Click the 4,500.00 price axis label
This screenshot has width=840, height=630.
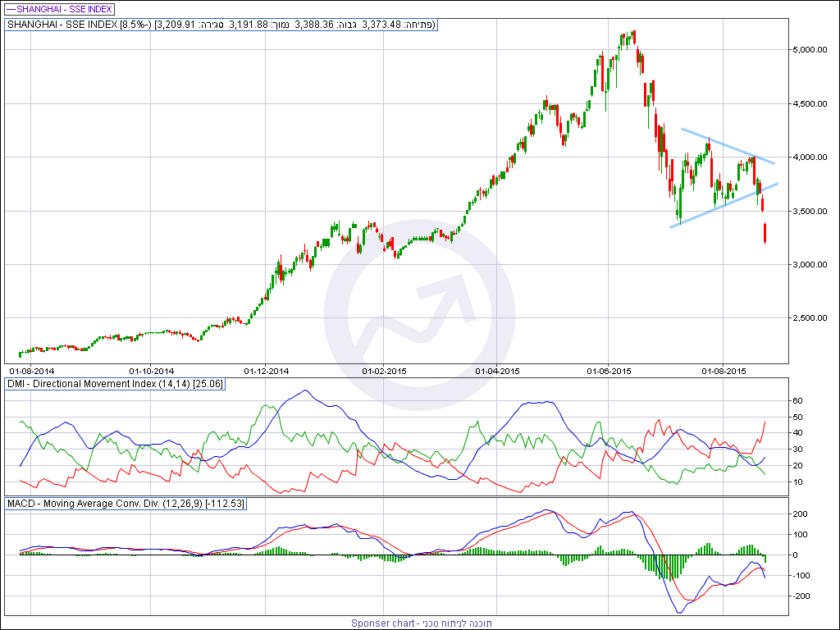(810, 103)
